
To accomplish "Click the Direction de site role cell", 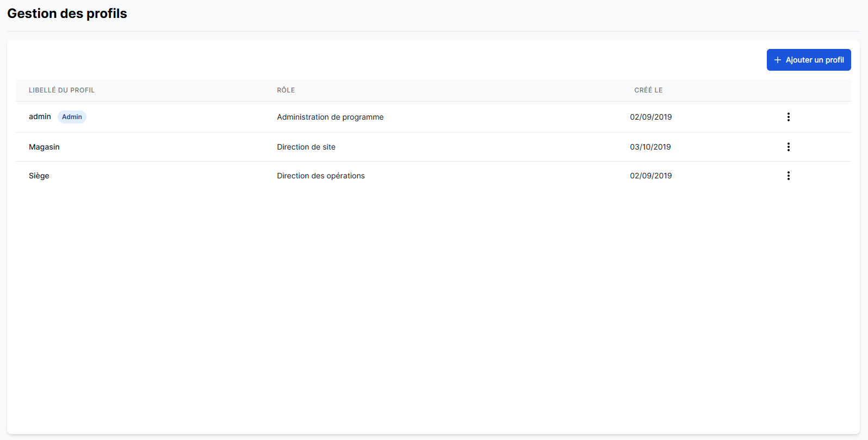I will tap(306, 147).
